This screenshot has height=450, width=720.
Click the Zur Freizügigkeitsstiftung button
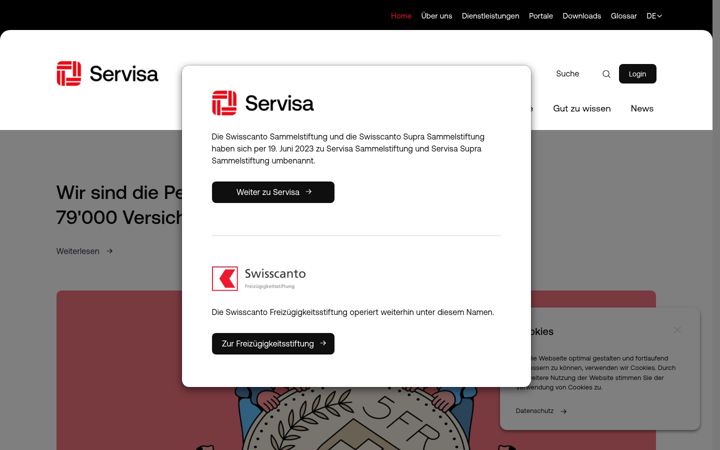pos(273,343)
